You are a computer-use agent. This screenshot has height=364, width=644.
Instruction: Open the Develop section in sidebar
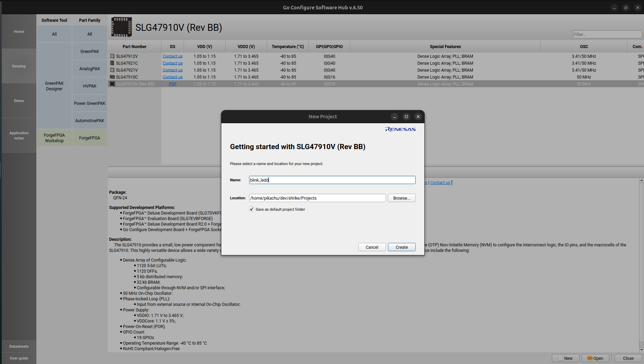click(x=19, y=66)
